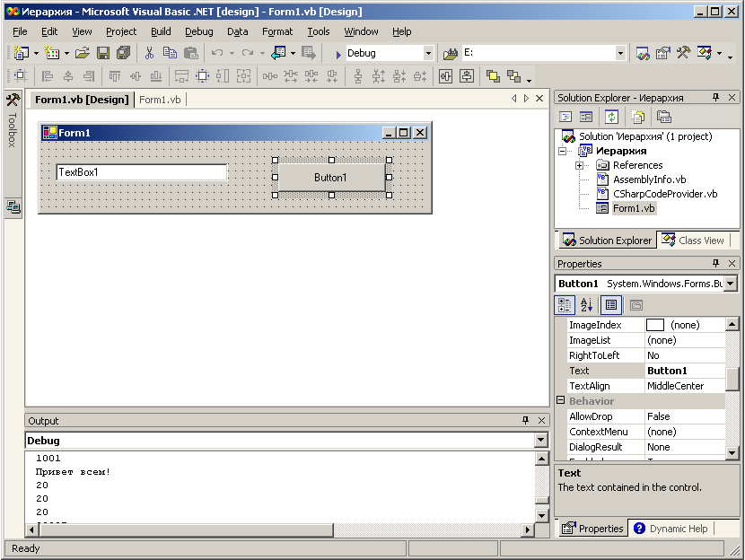Toggle Alphabetic sorting in Properties window
The image size is (745, 560).
(587, 305)
